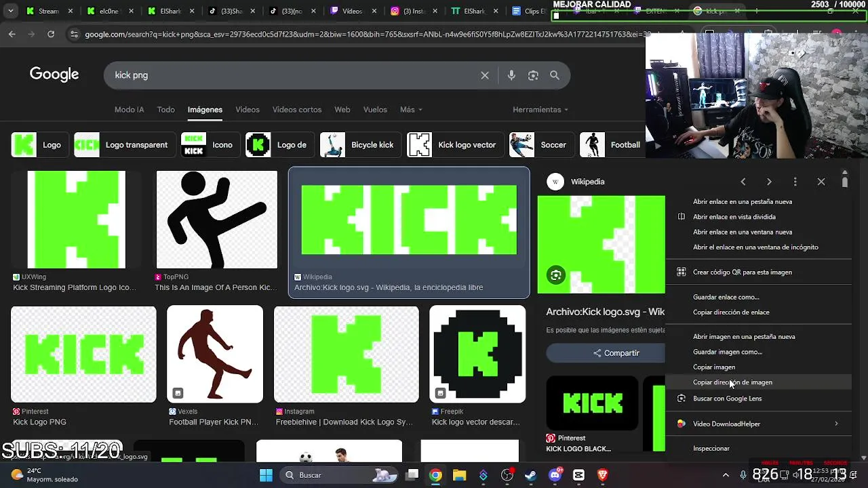Clear the search box with the X icon
Image resolution: width=868 pixels, height=488 pixels.
[485, 75]
